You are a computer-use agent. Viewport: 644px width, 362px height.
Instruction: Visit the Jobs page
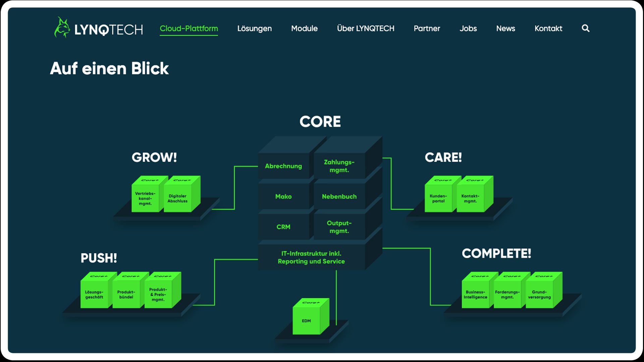(x=468, y=28)
